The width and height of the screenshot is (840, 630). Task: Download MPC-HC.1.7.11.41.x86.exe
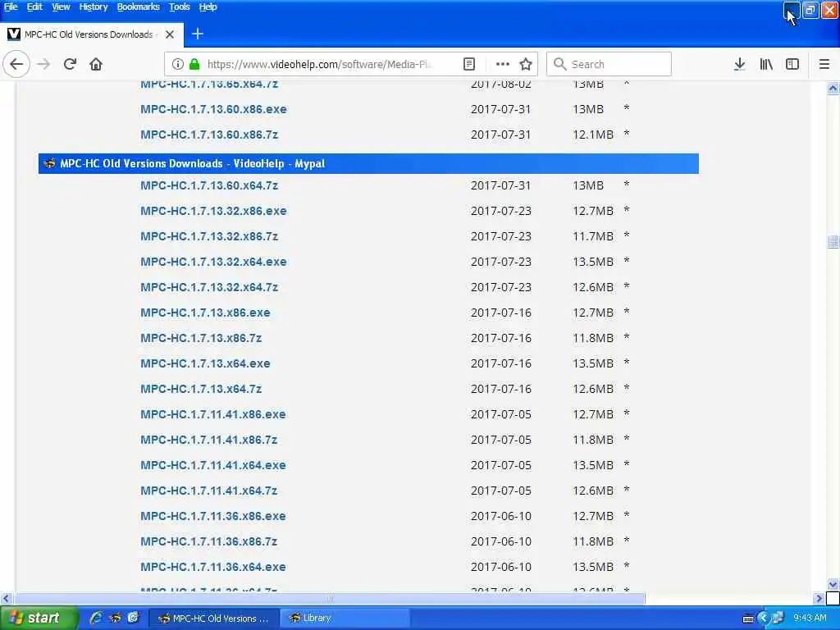213,414
